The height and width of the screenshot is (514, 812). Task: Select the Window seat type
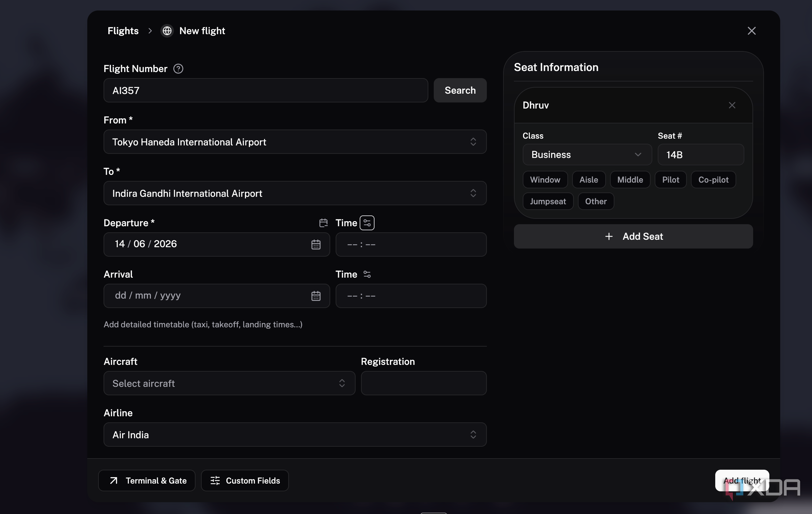tap(545, 180)
